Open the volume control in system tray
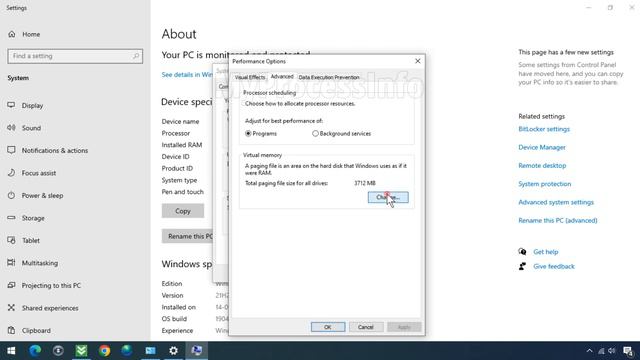The height and width of the screenshot is (360, 640). click(611, 351)
